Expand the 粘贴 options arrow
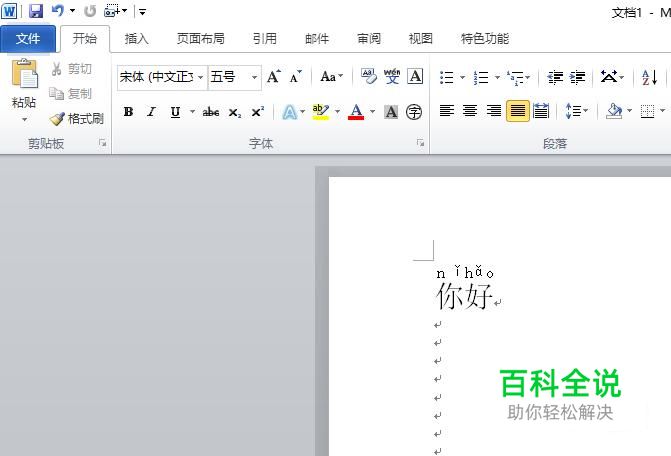This screenshot has width=671, height=456. [x=24, y=119]
